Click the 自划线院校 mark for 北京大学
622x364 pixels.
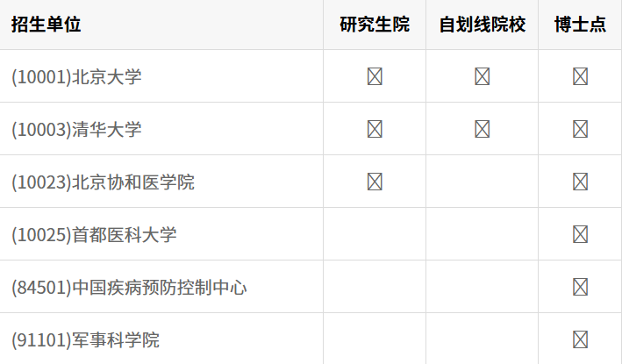pyautogui.click(x=482, y=76)
